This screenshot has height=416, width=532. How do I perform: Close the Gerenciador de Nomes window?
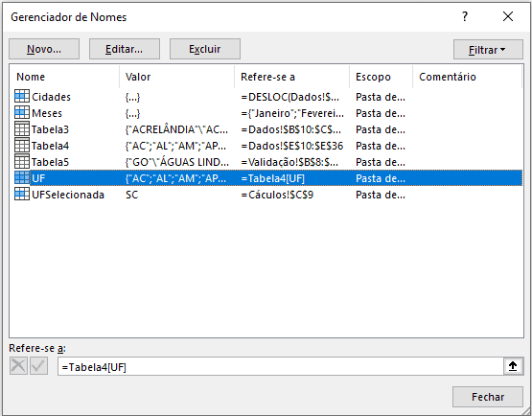[508, 16]
